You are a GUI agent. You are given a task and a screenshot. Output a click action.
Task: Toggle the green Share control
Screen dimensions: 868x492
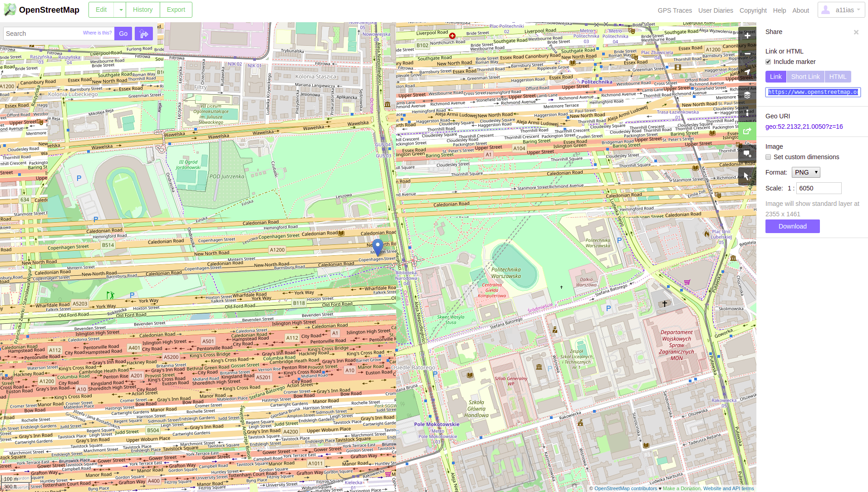(x=747, y=132)
